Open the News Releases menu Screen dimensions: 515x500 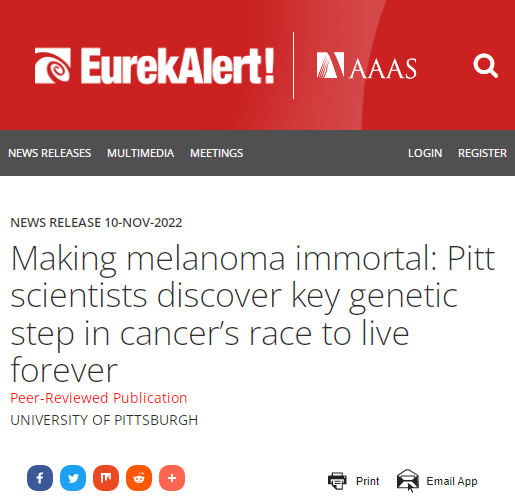tap(50, 153)
